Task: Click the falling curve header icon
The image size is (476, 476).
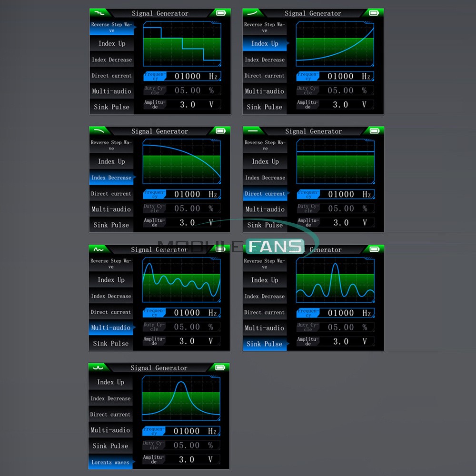Action: [99, 130]
